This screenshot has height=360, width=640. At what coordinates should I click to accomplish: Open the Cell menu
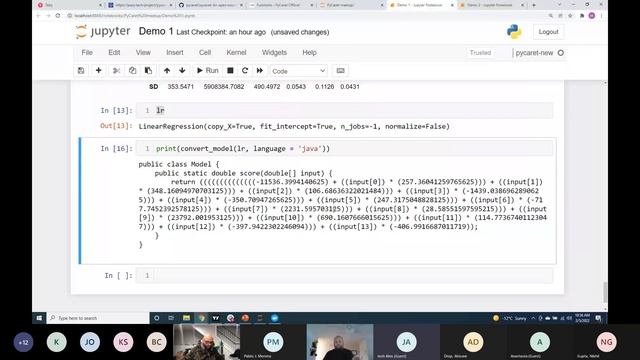point(205,53)
